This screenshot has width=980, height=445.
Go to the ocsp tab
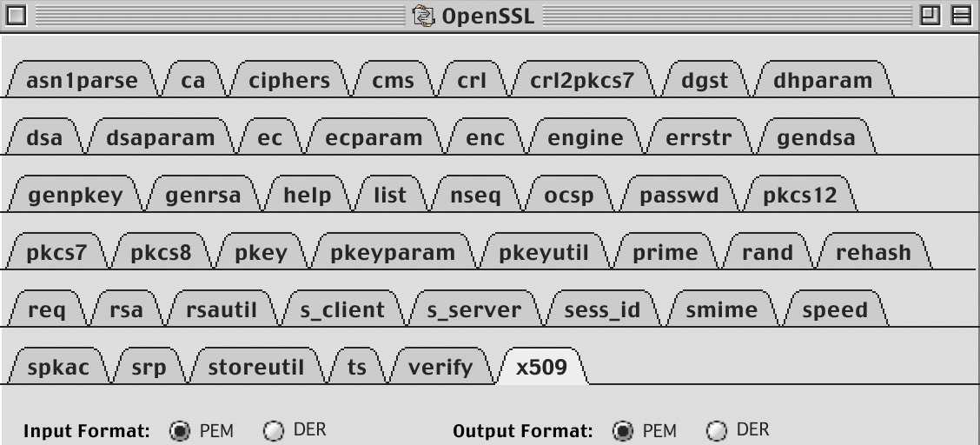569,195
